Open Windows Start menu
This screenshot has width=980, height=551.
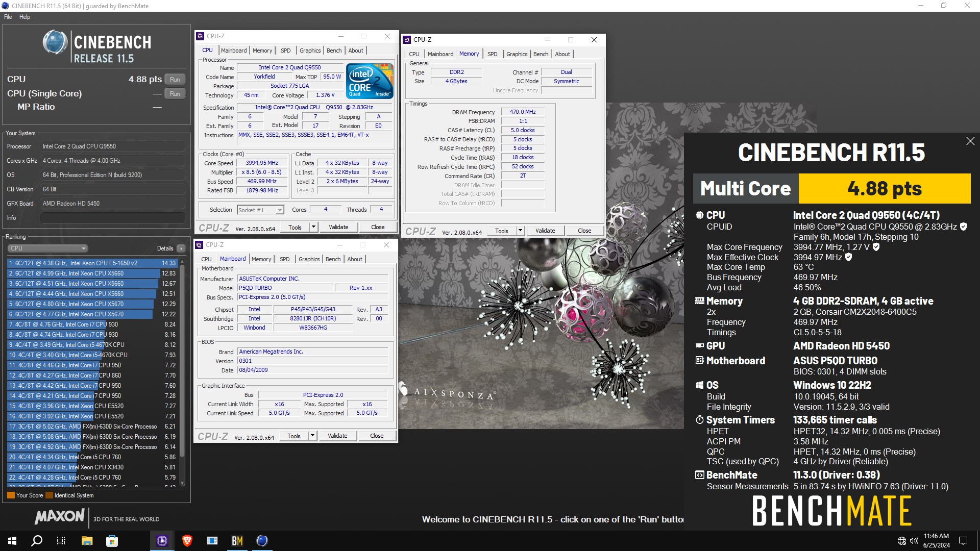pyautogui.click(x=12, y=541)
